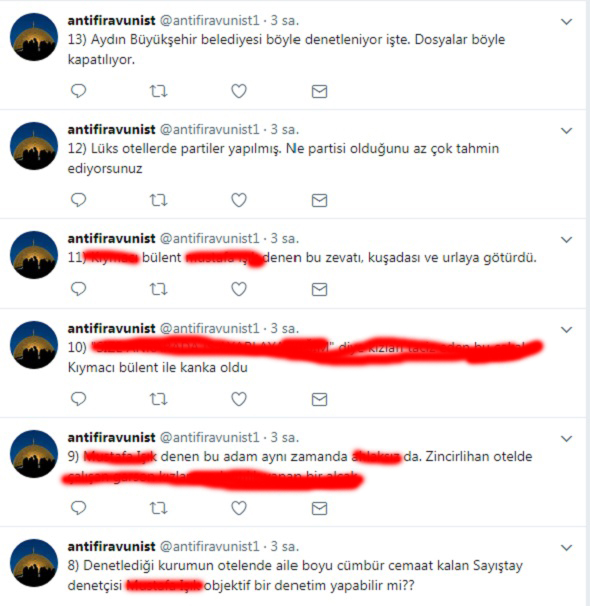The height and width of the screenshot is (606, 590).
Task: Like tweet 9 about Zincirlihan otelde
Action: tap(239, 508)
